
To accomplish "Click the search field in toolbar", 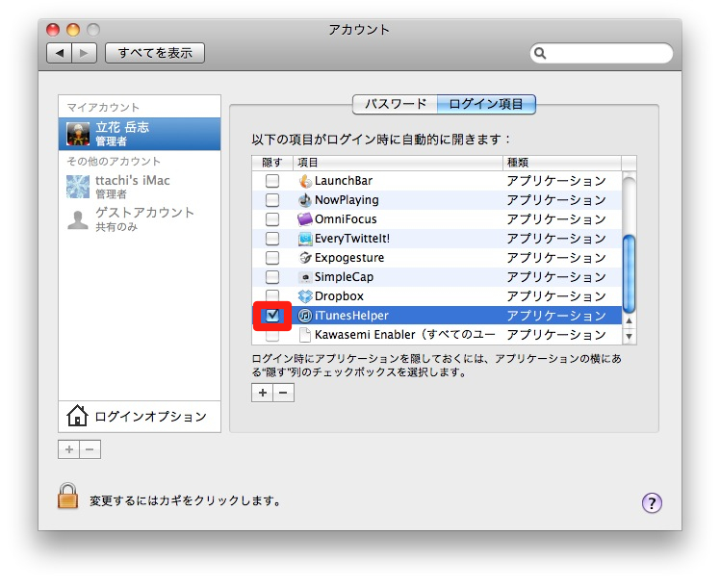I will click(x=604, y=53).
